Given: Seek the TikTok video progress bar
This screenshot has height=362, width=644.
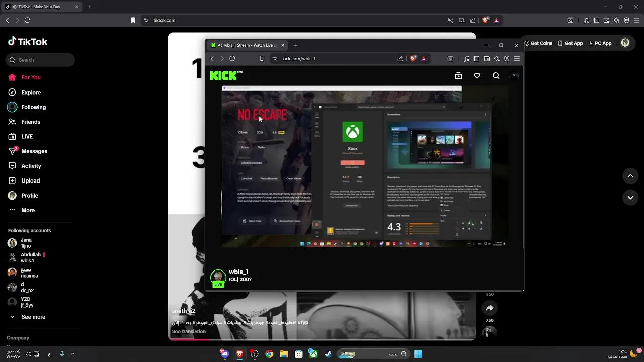Looking at the screenshot, I should [322, 339].
